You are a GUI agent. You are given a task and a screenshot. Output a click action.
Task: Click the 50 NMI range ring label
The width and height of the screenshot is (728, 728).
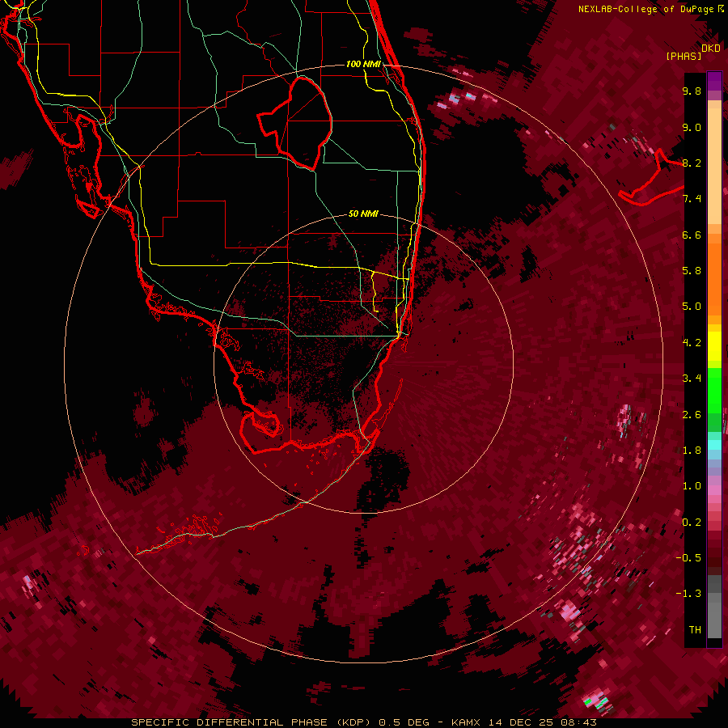pos(363,214)
